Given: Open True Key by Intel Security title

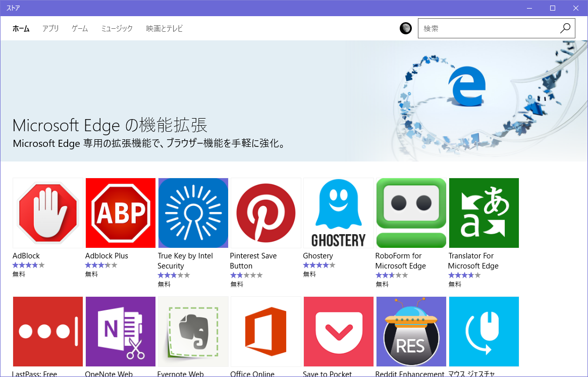Looking at the screenshot, I should [x=185, y=261].
